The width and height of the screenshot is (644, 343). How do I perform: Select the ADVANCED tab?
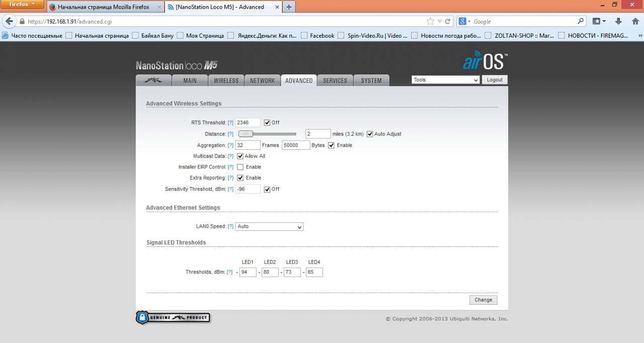pos(299,80)
